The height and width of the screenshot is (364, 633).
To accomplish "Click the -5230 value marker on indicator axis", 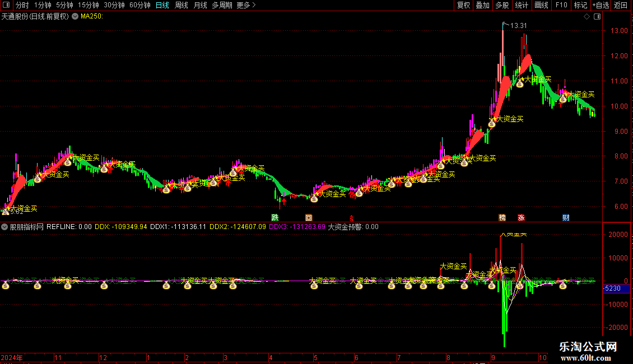I will click(616, 288).
